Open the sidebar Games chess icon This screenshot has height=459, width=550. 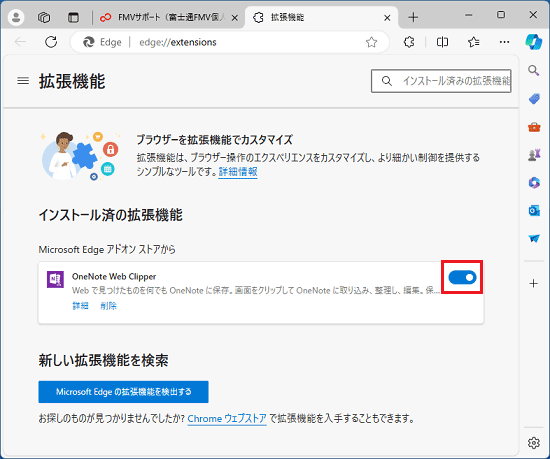tap(534, 155)
